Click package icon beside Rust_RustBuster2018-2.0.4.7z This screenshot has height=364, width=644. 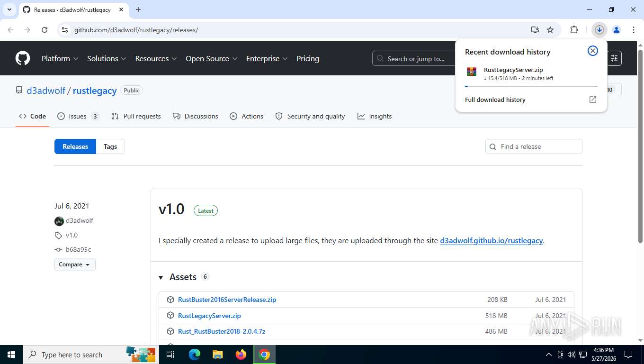click(170, 331)
